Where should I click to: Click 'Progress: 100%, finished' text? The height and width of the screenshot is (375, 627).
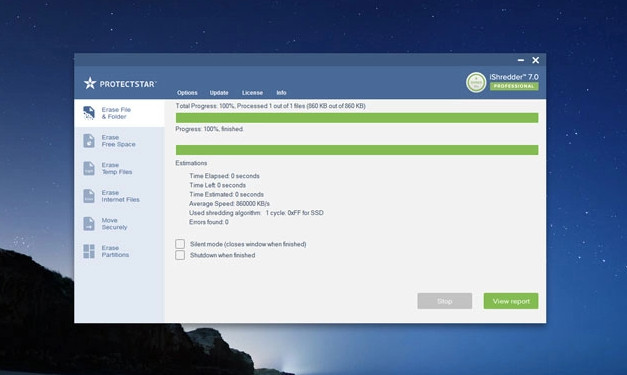pyautogui.click(x=209, y=129)
